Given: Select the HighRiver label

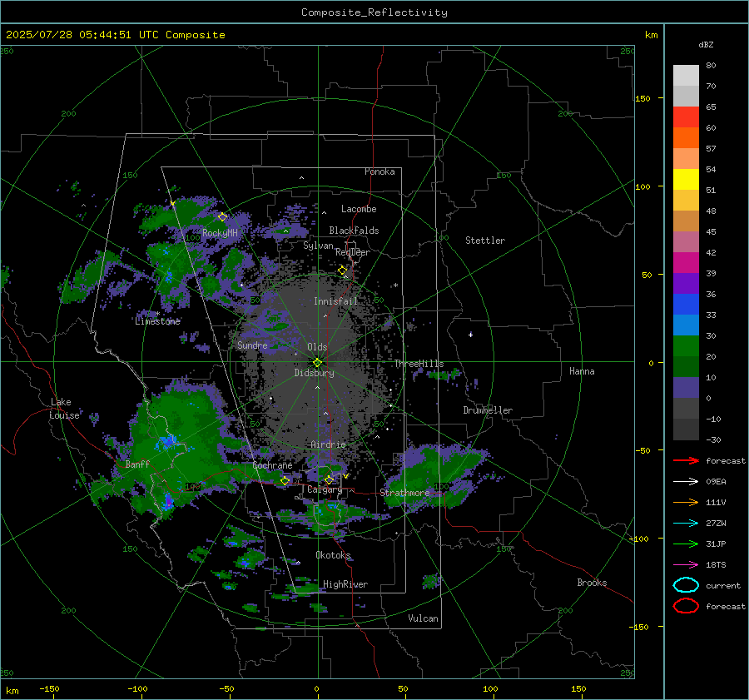Looking at the screenshot, I should [345, 584].
